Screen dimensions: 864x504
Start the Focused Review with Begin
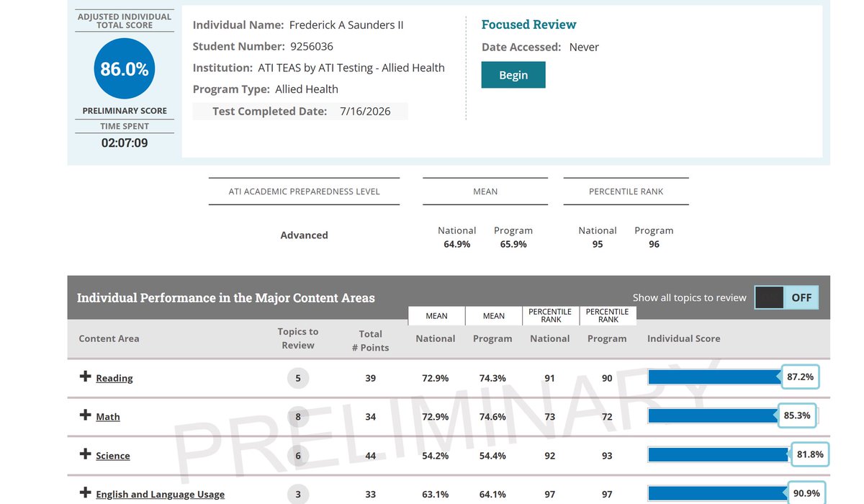[x=513, y=75]
